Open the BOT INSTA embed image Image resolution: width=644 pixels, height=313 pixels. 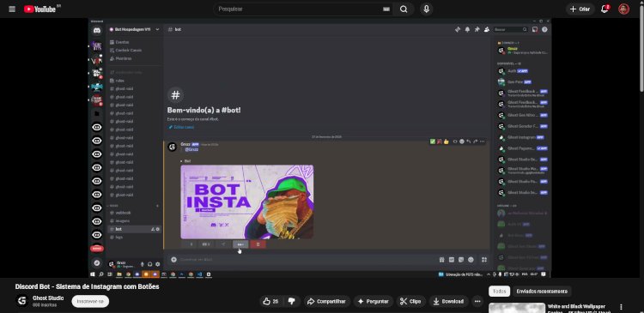point(246,202)
